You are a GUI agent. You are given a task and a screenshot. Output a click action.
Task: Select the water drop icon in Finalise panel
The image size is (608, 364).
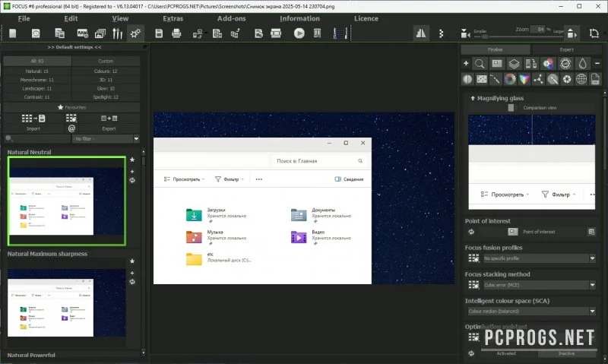point(582,64)
